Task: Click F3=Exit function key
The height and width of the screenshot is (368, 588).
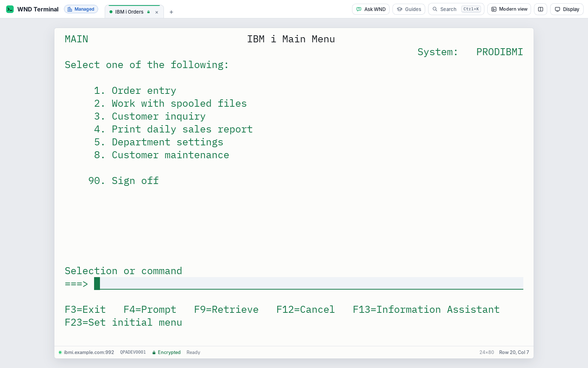Action: pyautogui.click(x=85, y=309)
